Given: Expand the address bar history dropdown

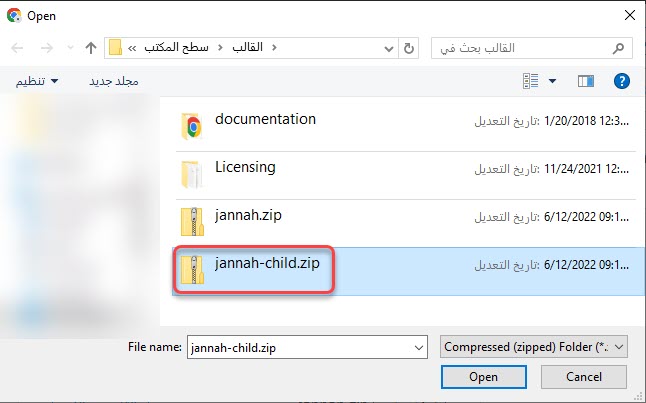Looking at the screenshot, I should click(385, 47).
